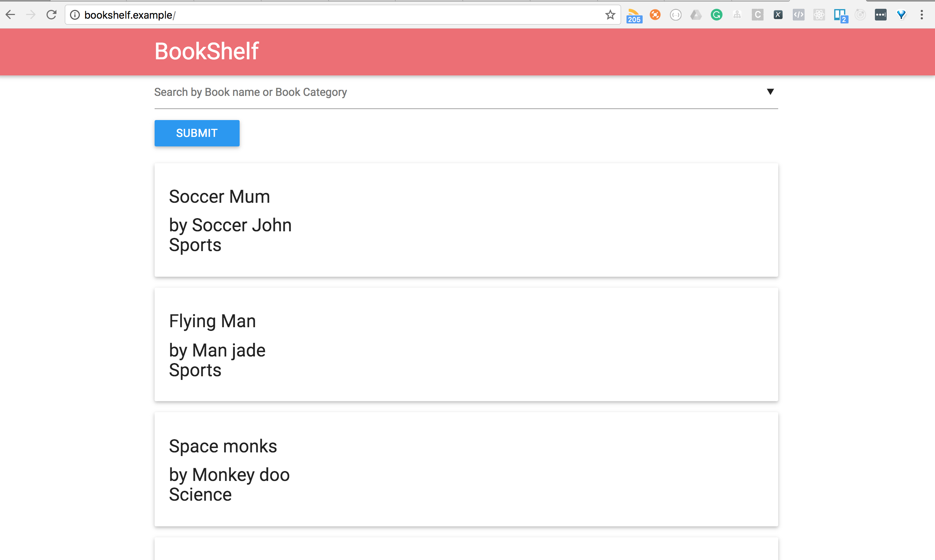
Task: Click the Space monks book card
Action: pos(466,470)
